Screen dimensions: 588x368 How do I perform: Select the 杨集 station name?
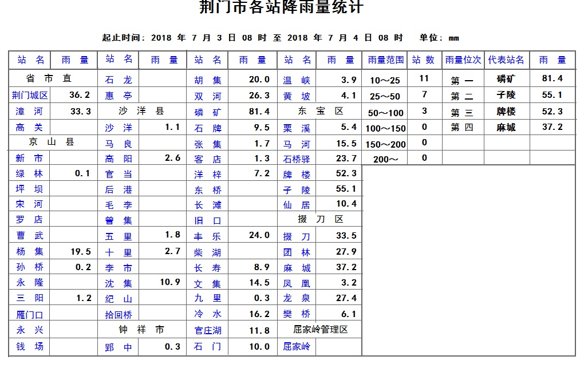[30, 252]
